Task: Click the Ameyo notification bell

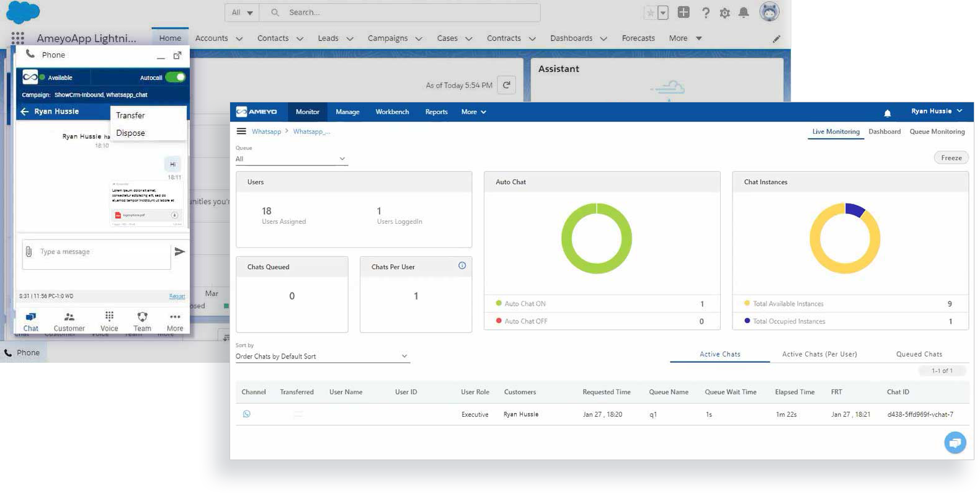Action: coord(887,113)
